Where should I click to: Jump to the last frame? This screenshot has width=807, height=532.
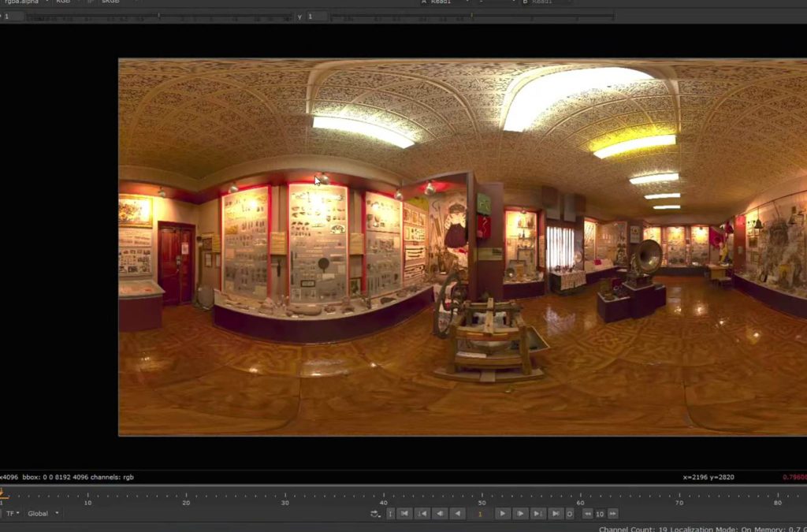(x=556, y=514)
